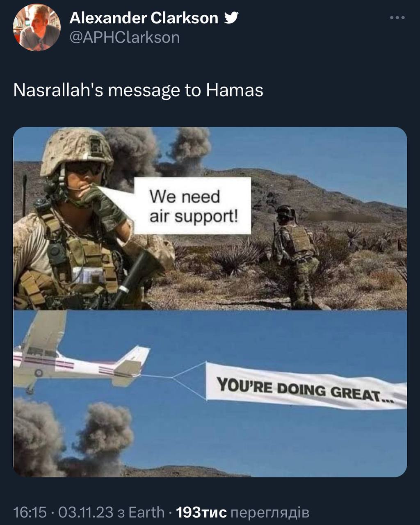This screenshot has width=420, height=525.
Task: Click the переглядів views label
Action: (270, 513)
